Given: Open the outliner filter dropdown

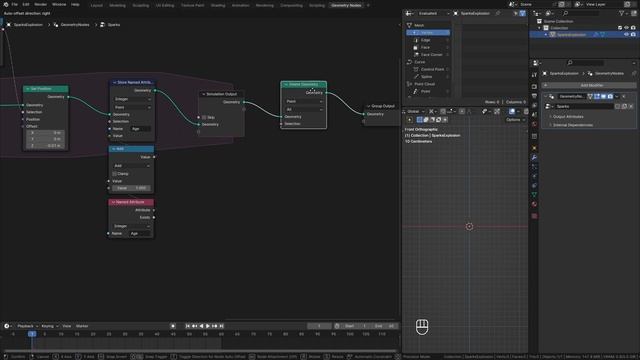Looking at the screenshot, I should tap(623, 13).
